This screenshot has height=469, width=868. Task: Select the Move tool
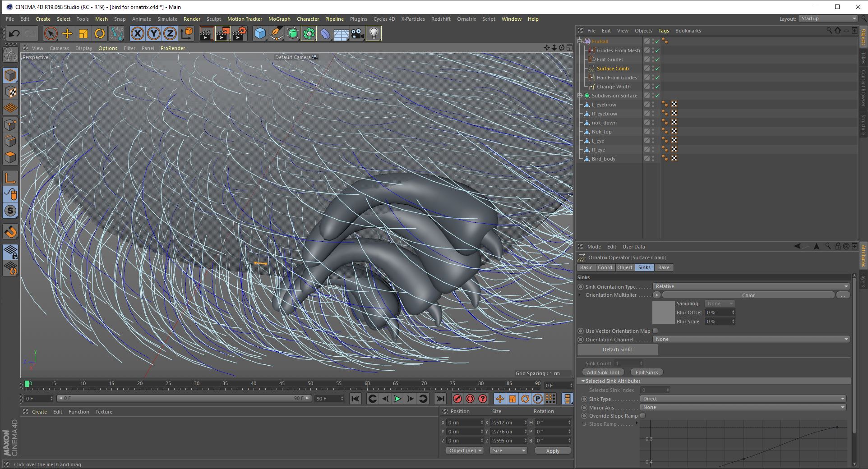(67, 33)
